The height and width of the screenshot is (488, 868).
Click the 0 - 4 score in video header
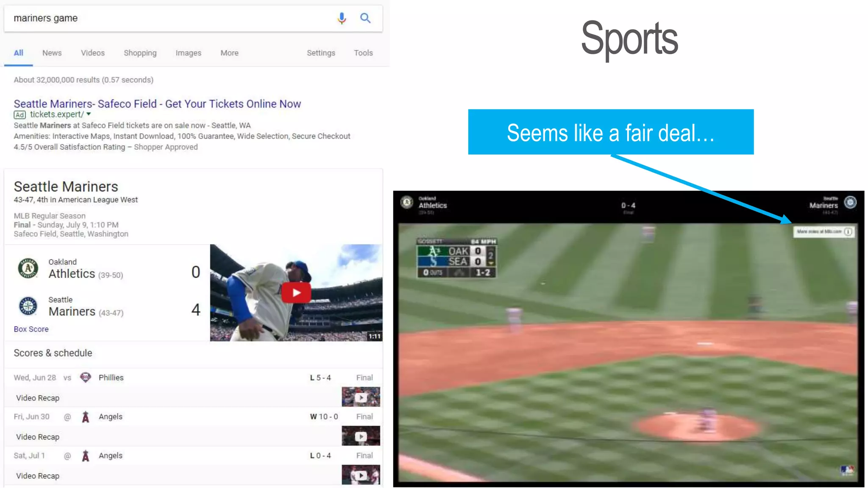628,205
